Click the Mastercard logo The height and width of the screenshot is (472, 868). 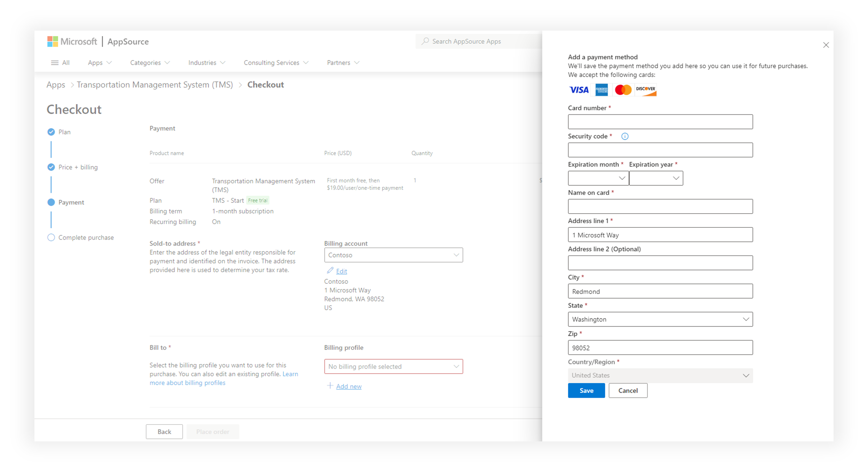tap(623, 90)
